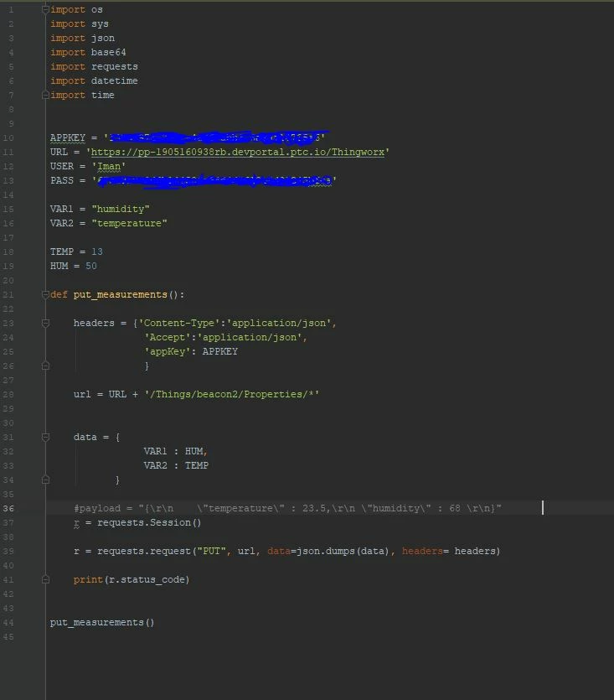Click the HUM value 50
The width and height of the screenshot is (614, 700).
(x=91, y=266)
